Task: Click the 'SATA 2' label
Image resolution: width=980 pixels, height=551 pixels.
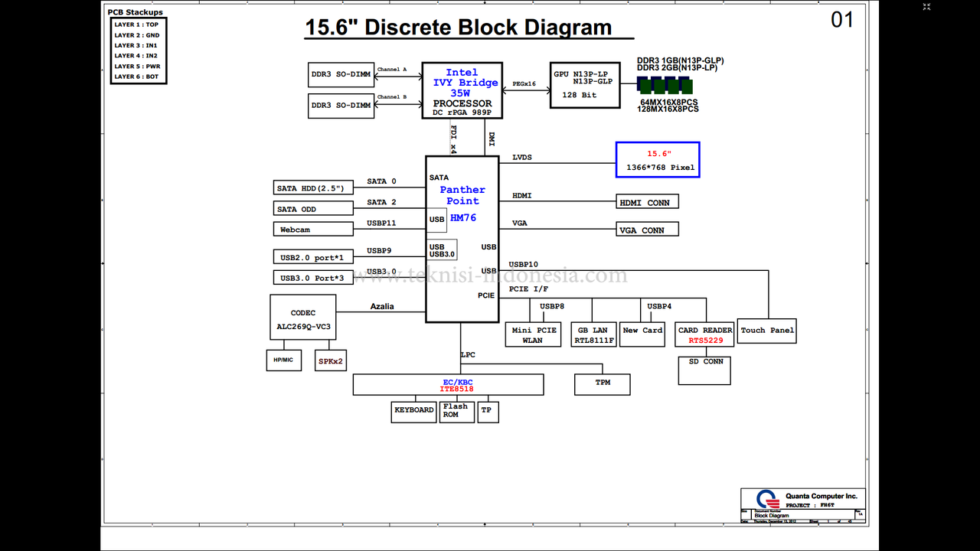Action: 382,202
